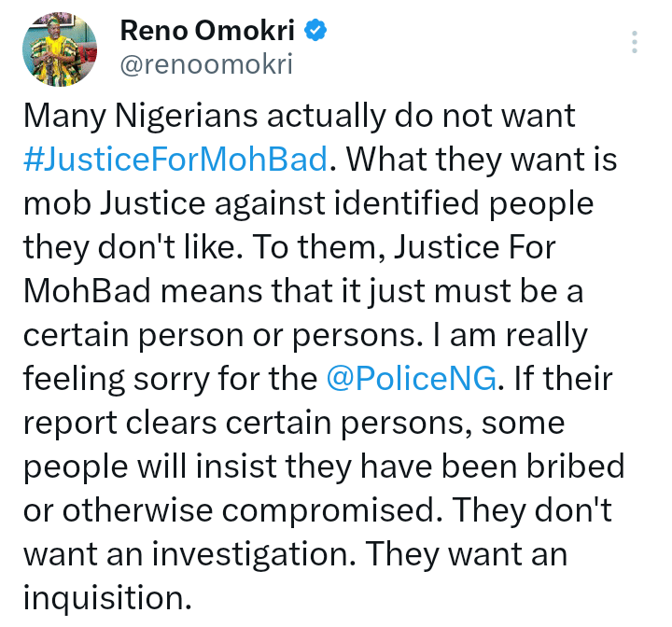Click the line "report clears certain persons, some"
Viewport: 672px width, 627px height.
pyautogui.click(x=294, y=423)
